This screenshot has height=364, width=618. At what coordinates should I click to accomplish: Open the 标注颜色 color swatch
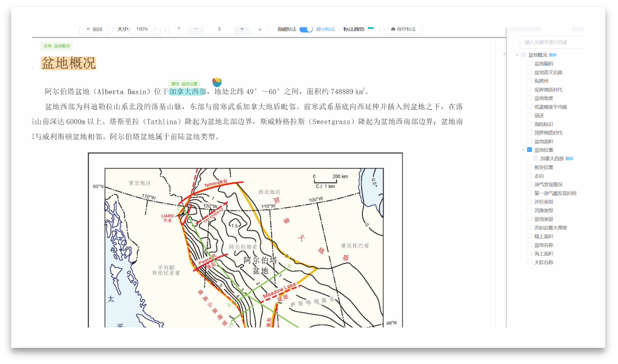click(371, 28)
